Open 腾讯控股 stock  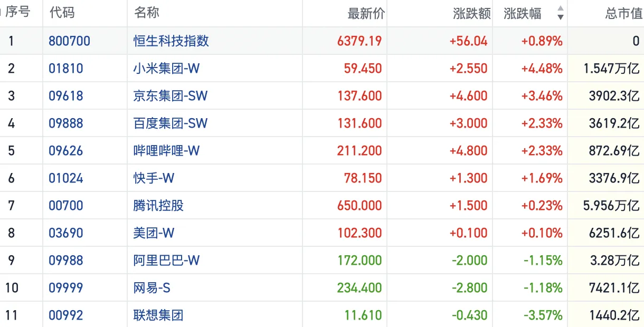158,205
